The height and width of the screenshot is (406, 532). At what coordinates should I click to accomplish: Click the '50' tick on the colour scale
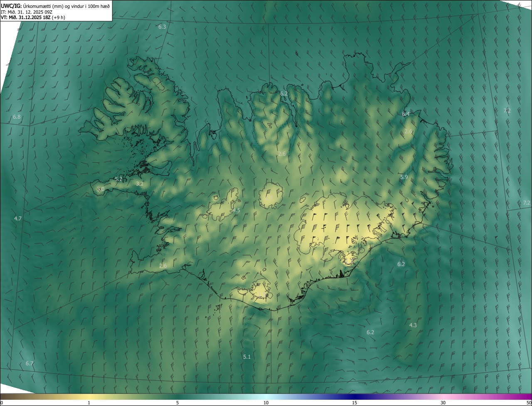point(529,403)
